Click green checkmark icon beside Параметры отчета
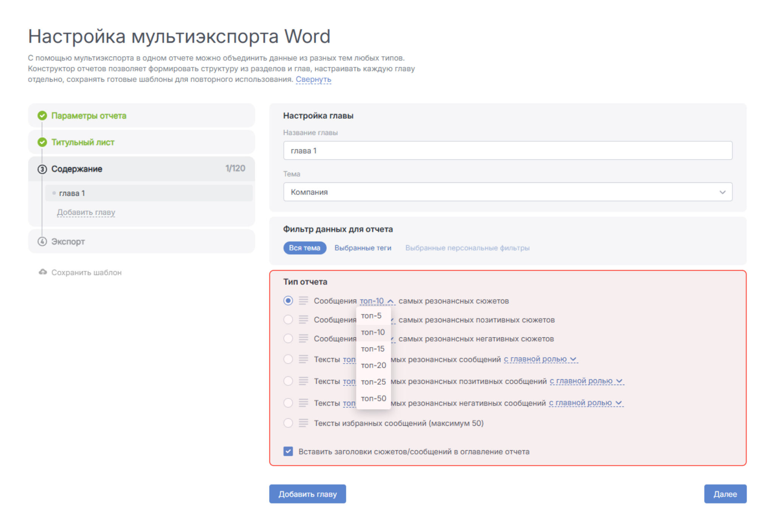Screen dimensions: 775x532 click(42, 115)
